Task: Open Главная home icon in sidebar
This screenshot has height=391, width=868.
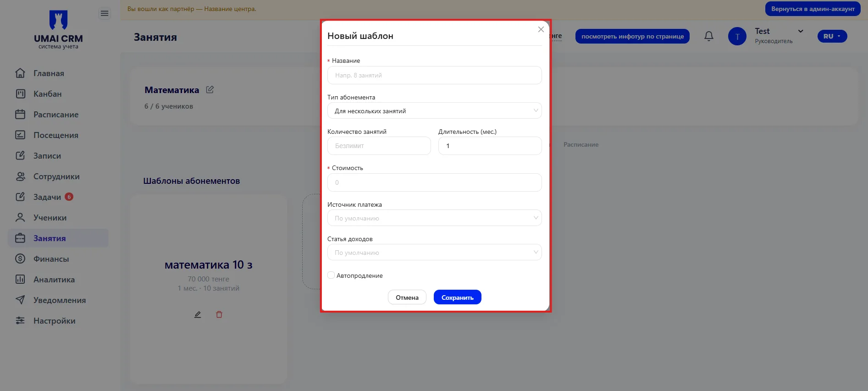Action: (x=20, y=73)
